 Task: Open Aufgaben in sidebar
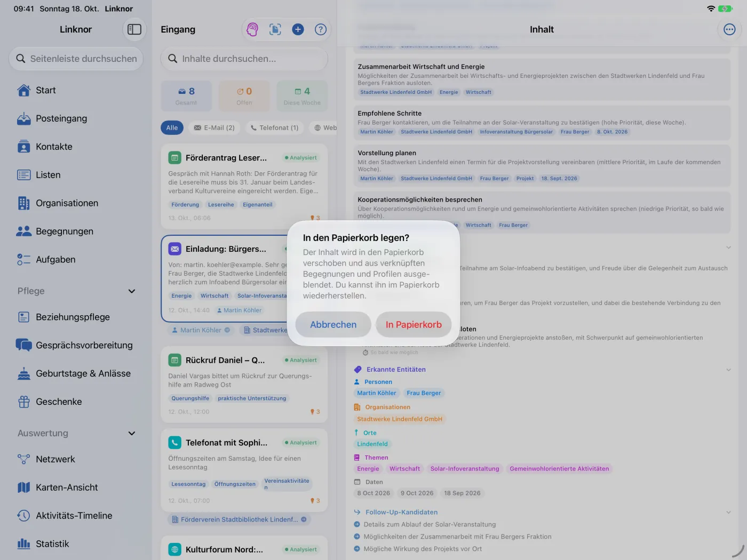click(x=76, y=260)
